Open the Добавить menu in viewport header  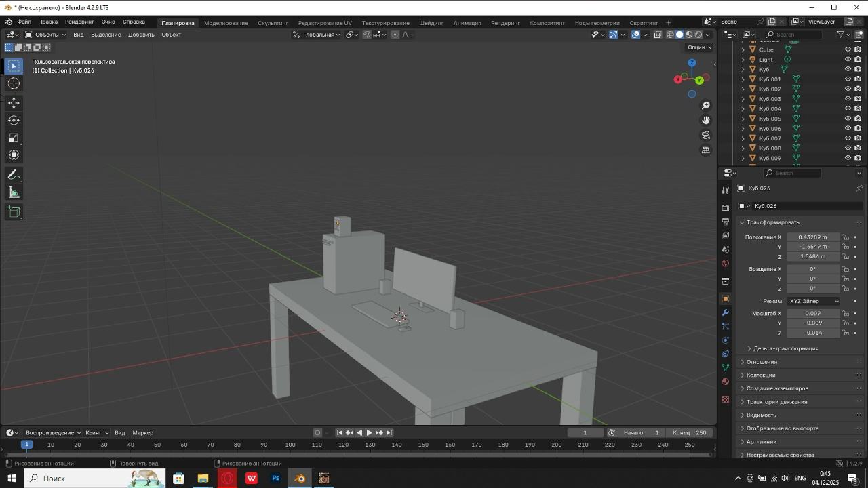click(x=141, y=35)
